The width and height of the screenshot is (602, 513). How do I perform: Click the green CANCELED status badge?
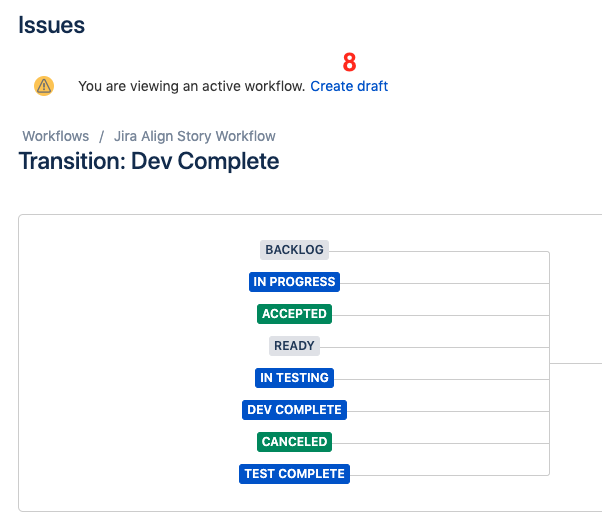point(294,442)
